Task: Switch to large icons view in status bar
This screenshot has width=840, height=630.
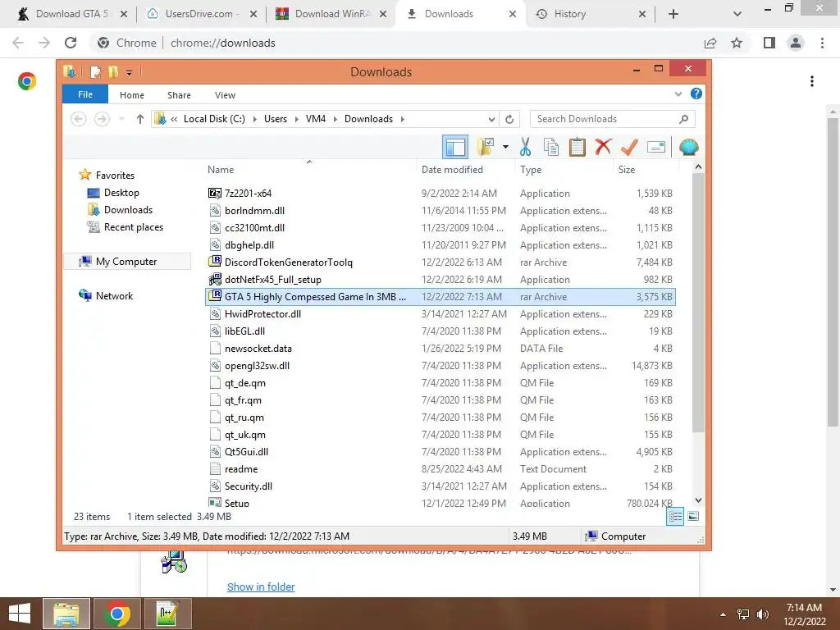Action: click(x=692, y=517)
